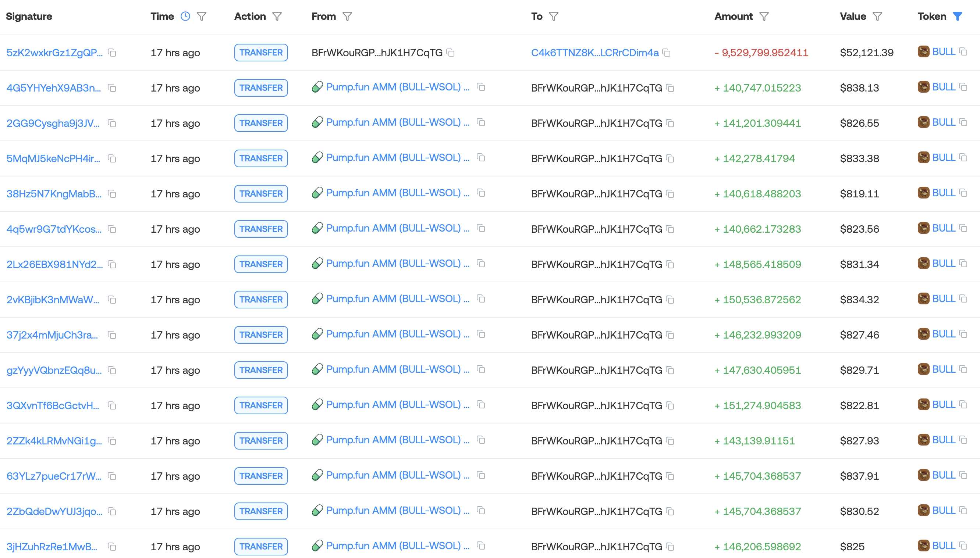The height and width of the screenshot is (558, 980).
Task: Copy signature 5zK2wxkrGz1ZgQP
Action: pos(112,53)
